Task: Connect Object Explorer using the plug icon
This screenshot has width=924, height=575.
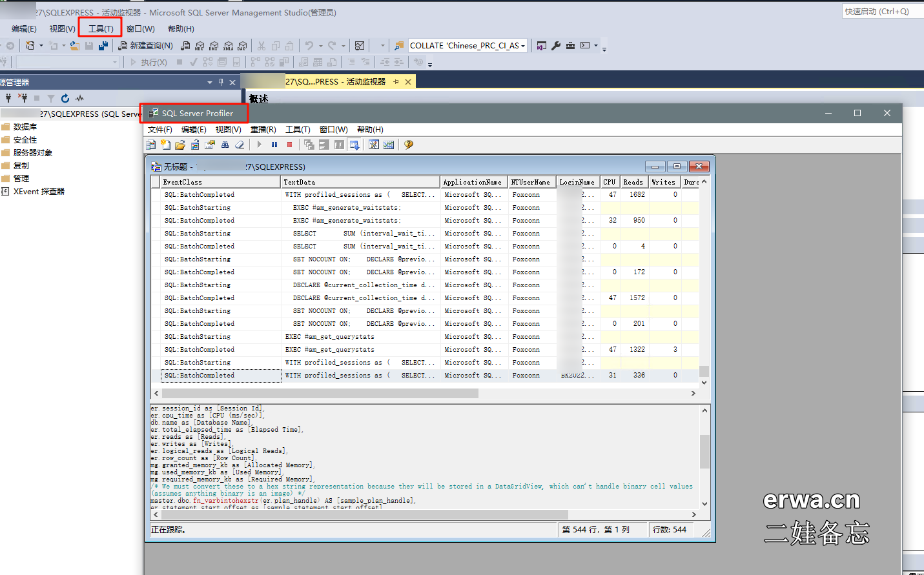Action: pos(8,98)
